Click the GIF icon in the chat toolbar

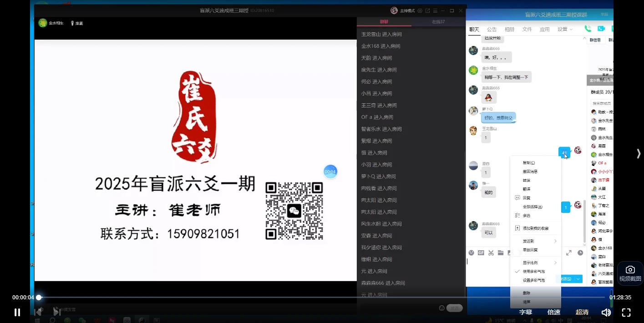click(x=481, y=253)
